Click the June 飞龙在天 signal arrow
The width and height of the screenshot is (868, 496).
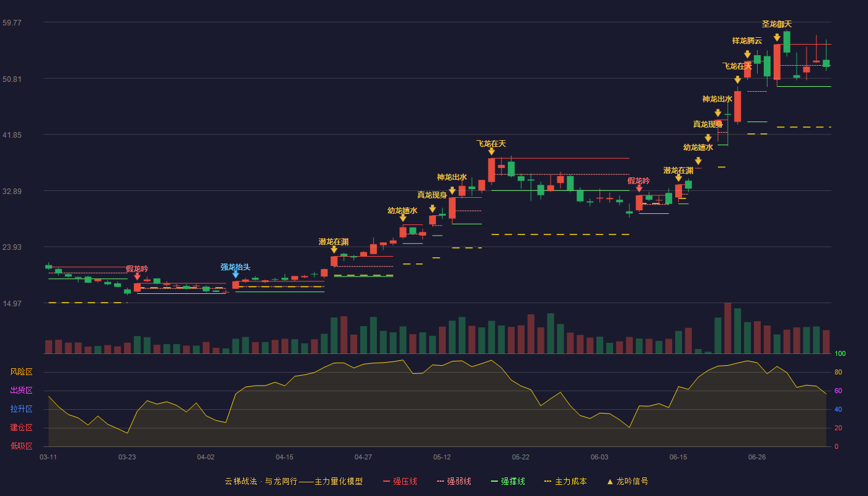tap(738, 80)
